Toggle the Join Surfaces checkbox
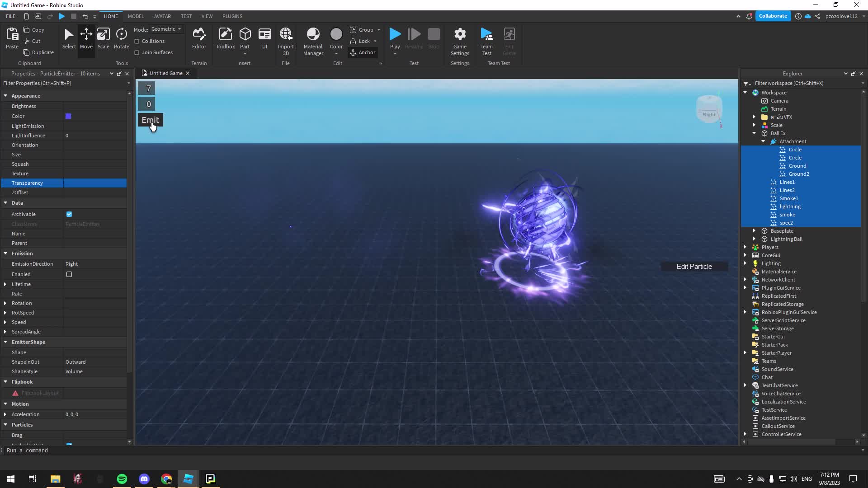Image resolution: width=868 pixels, height=488 pixels. (x=137, y=52)
